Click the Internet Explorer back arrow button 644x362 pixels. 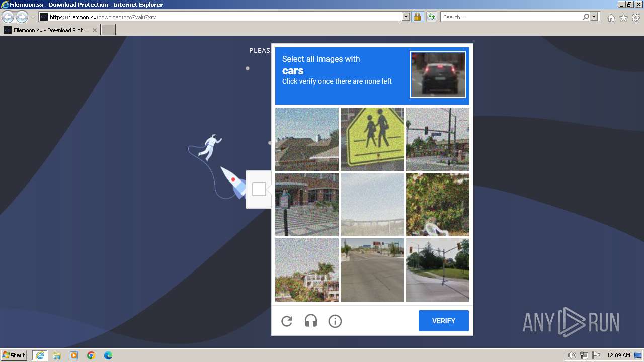[x=8, y=17]
